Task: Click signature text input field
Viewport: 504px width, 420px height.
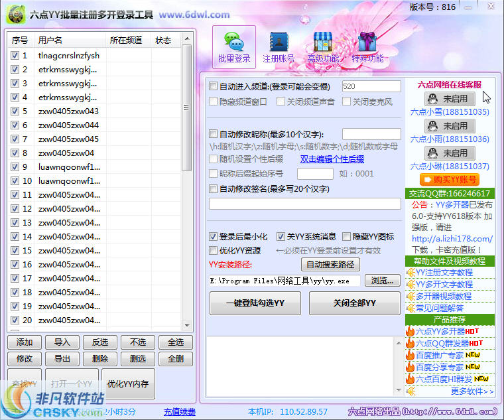Action: (304, 204)
